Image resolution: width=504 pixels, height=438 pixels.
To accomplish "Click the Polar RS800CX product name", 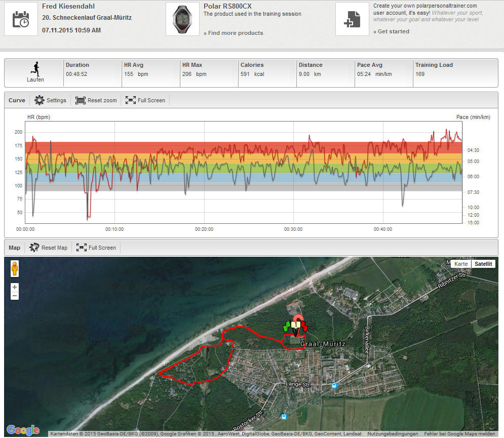I will 227,6.
